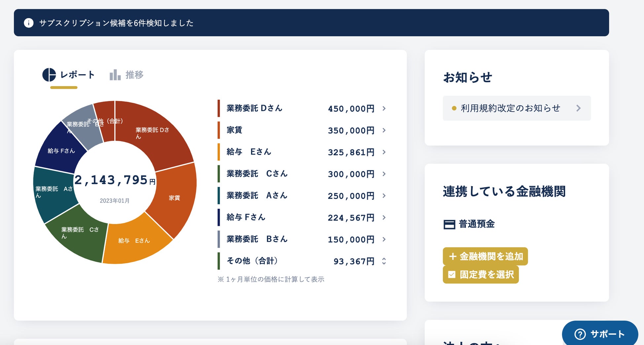Click the yellow dot beside 利用規約改定のお知らせ
Viewport: 644px width, 345px height.
point(454,108)
